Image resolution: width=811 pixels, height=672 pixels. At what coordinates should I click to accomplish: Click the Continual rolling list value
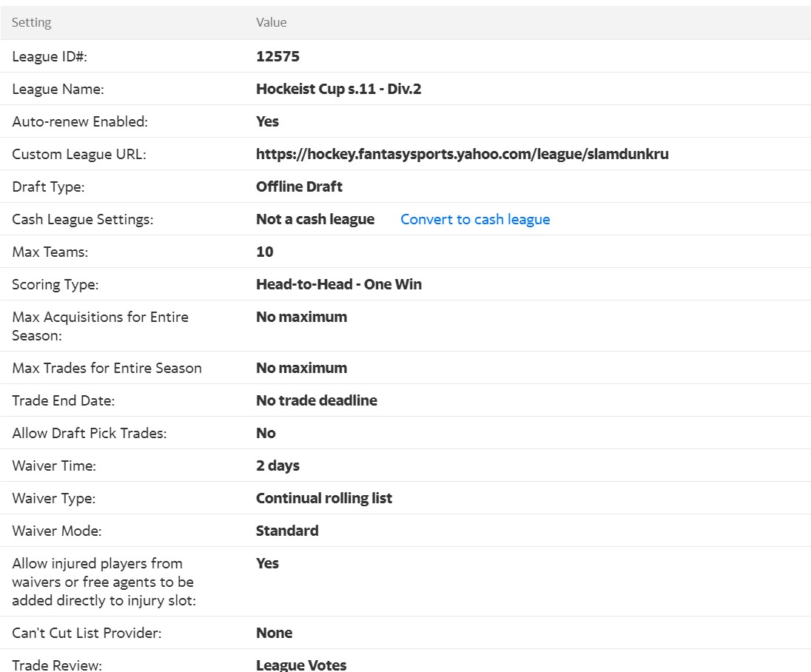(x=323, y=498)
